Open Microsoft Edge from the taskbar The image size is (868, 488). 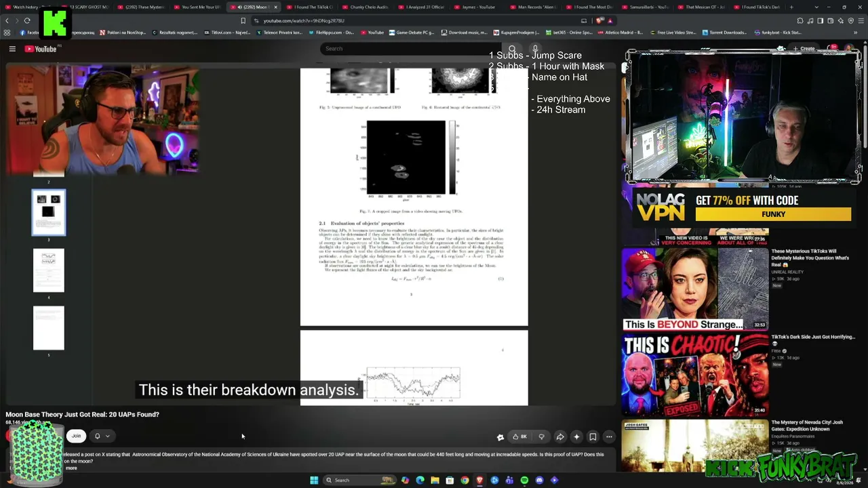pos(420,481)
